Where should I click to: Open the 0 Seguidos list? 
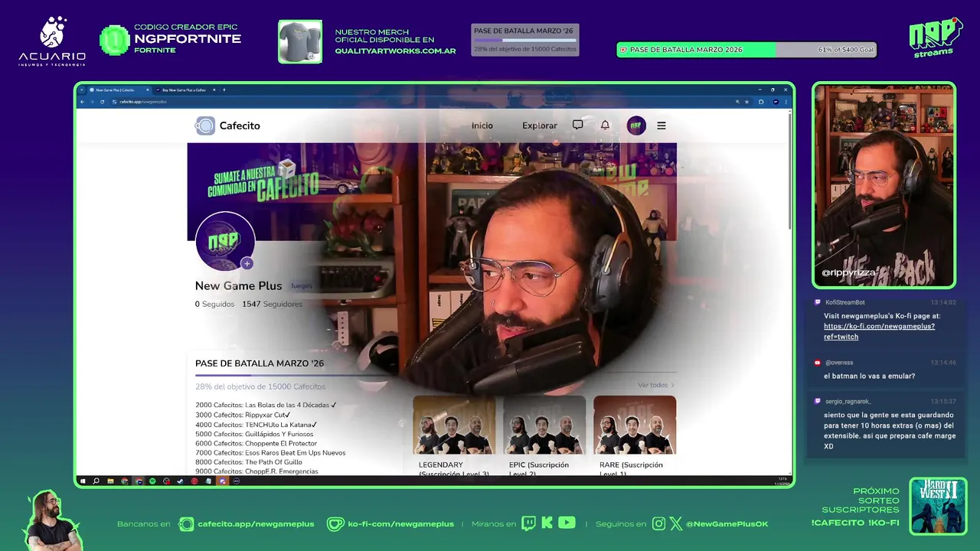pos(215,304)
